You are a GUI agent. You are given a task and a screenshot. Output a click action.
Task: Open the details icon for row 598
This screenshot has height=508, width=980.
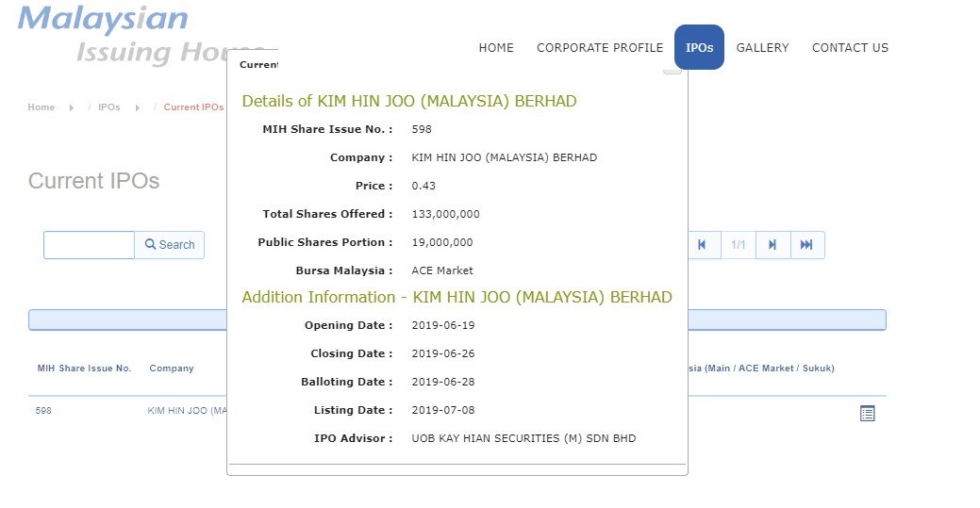[x=867, y=413]
